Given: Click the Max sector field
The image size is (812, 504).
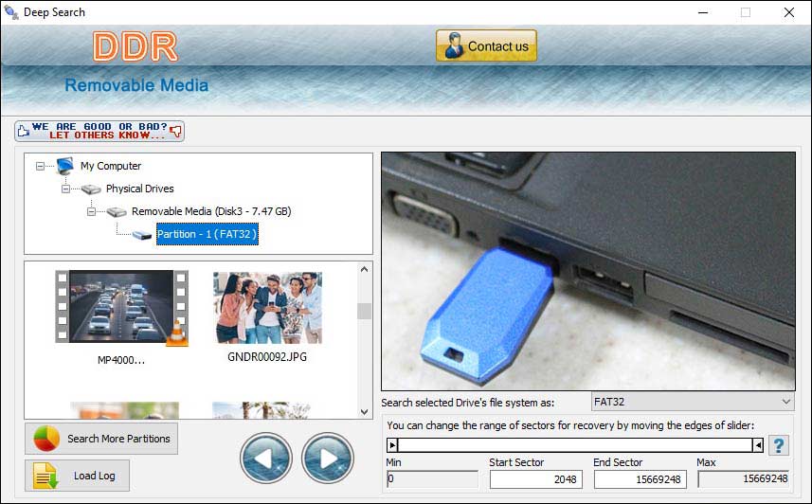Looking at the screenshot, I should [744, 479].
